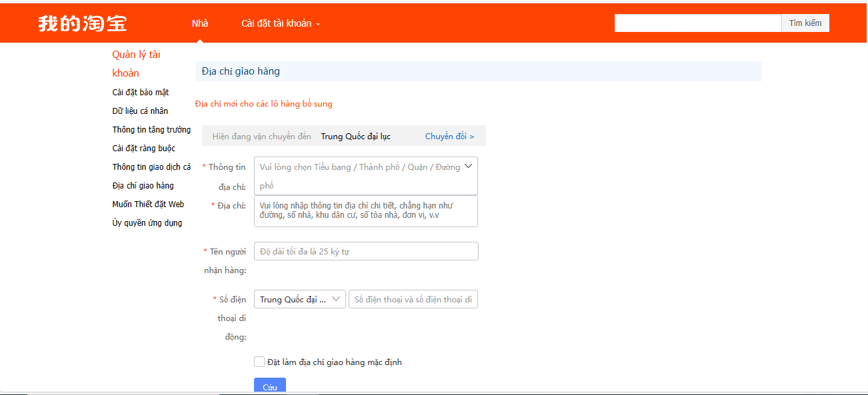Select Địa chỉ giao hàng in sidebar
Viewport: 868px width, 395px height.
(143, 185)
